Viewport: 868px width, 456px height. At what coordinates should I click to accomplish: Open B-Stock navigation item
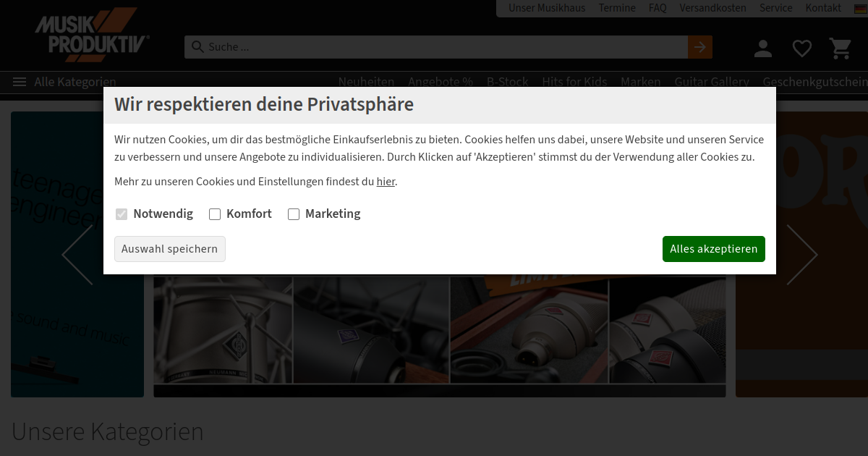(508, 82)
